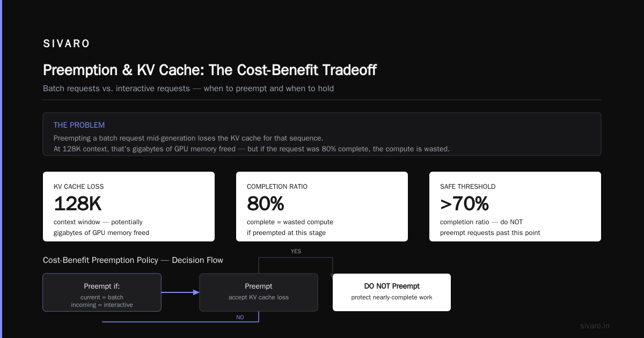Image resolution: width=644 pixels, height=338 pixels.
Task: Open the sivaro.in link
Action: tap(595, 326)
